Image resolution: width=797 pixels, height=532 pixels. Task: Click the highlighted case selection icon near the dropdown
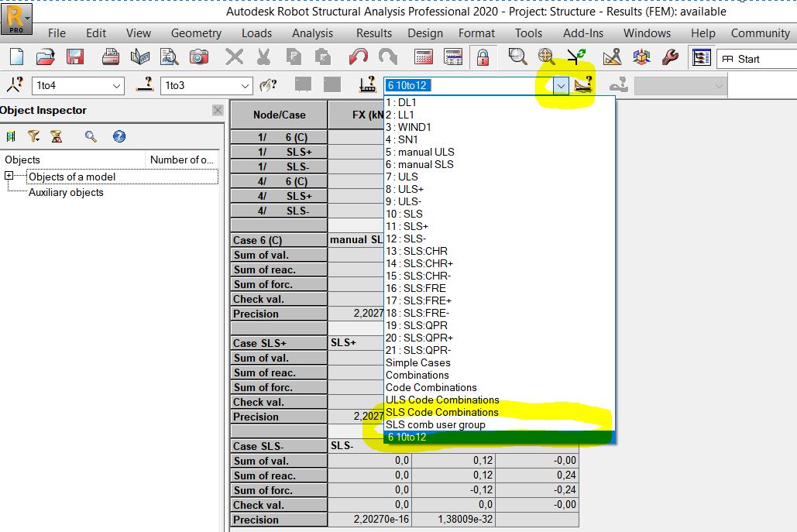point(585,85)
